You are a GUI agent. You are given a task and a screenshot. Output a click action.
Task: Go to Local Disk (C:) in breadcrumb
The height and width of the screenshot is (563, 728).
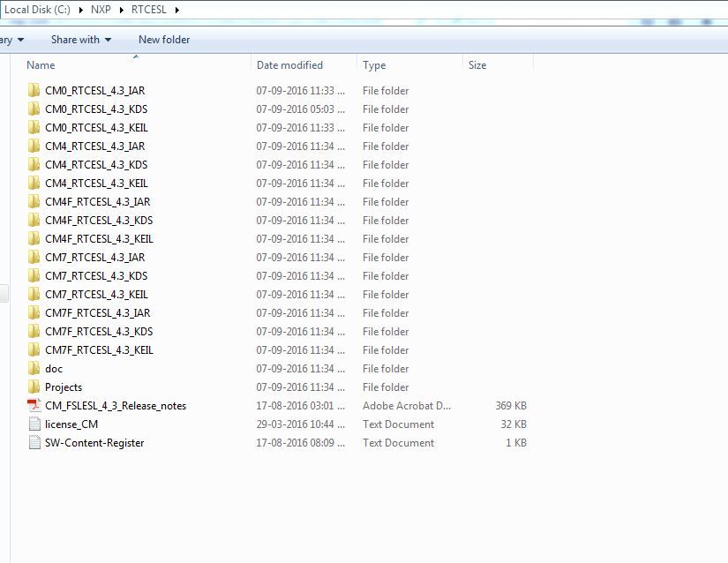[x=37, y=10]
